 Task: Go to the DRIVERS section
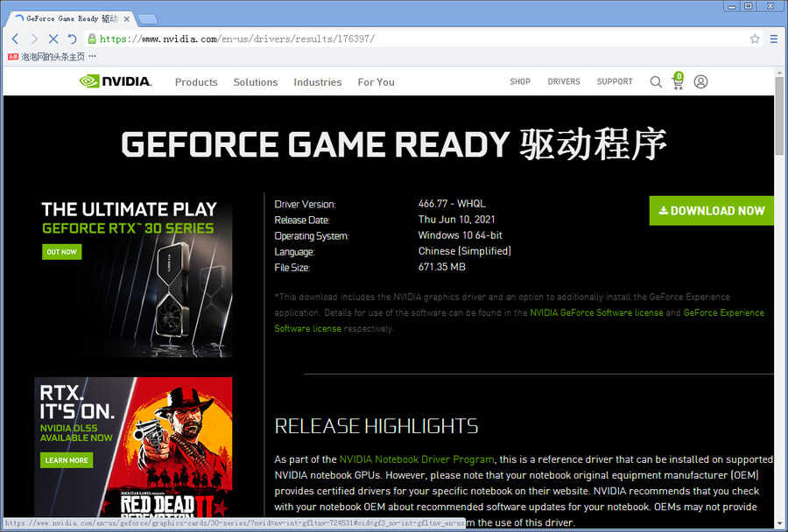click(x=564, y=81)
